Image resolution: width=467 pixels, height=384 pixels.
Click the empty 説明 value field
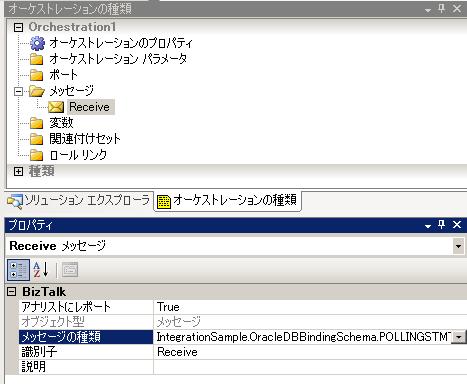(x=310, y=367)
